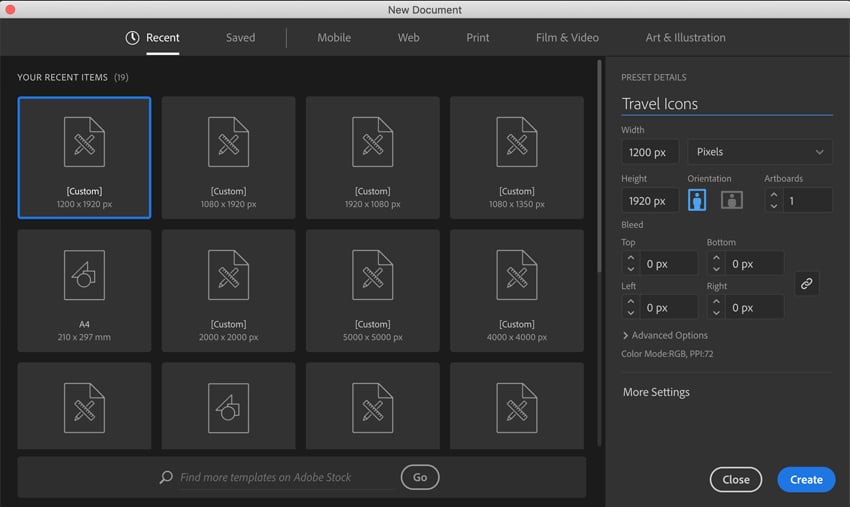Screen dimensions: 850x507
Task: Open the Pixels units dropdown
Action: [759, 152]
